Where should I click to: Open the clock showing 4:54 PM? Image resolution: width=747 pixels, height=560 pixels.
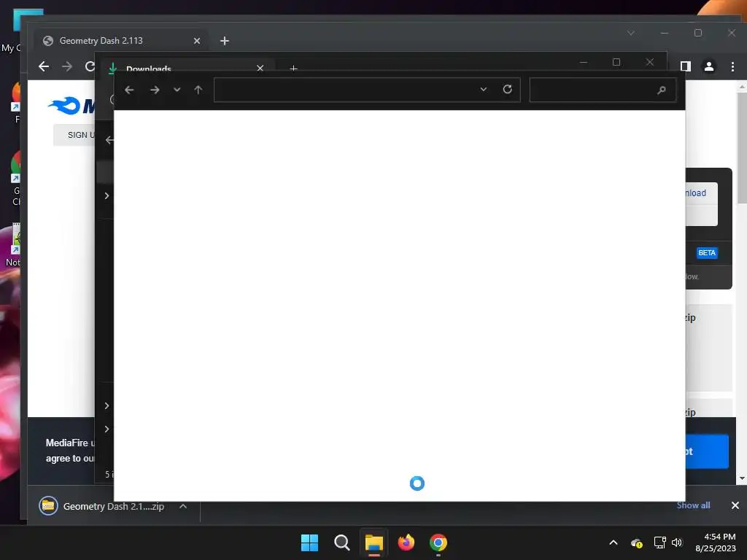(715, 542)
